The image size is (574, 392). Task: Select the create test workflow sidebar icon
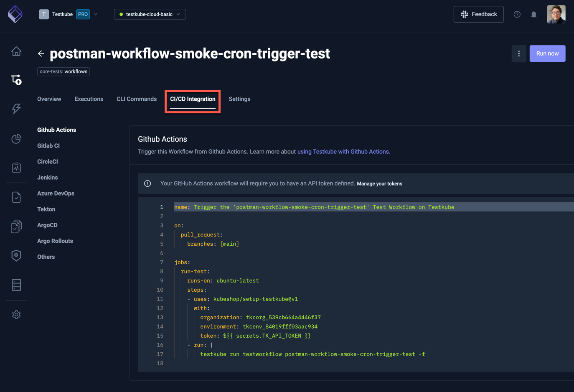click(x=16, y=79)
